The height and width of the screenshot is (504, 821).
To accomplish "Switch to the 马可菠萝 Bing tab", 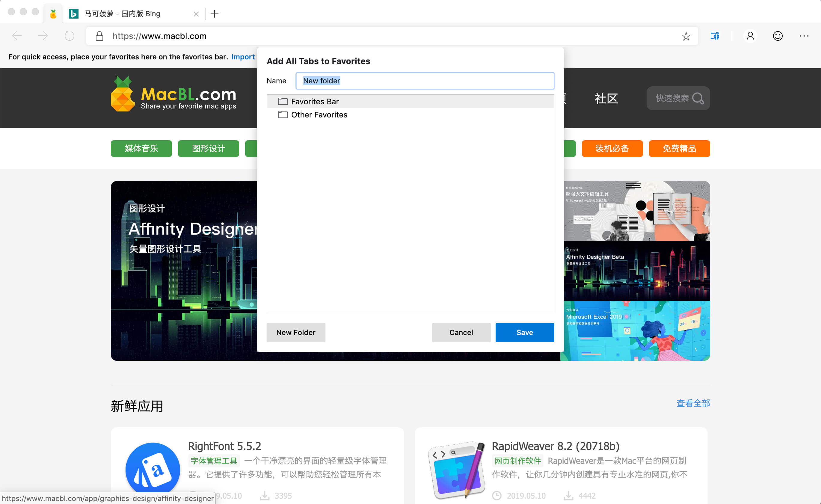I will point(133,14).
